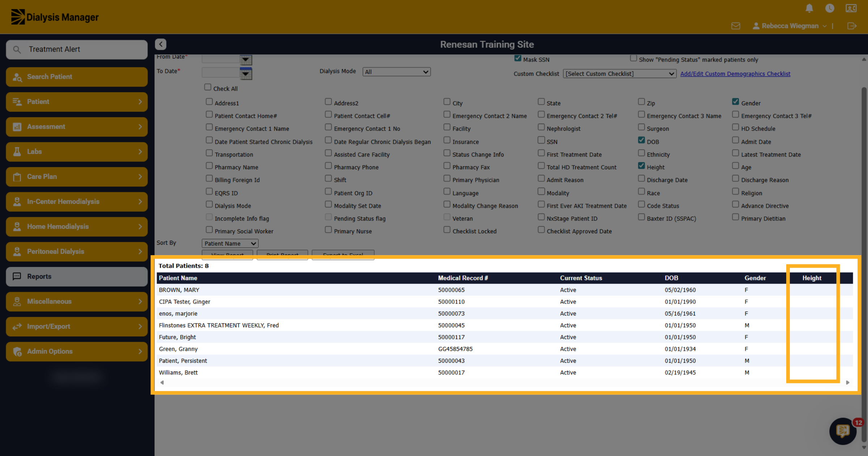Click the clock icon in header
868x456 pixels.
830,8
